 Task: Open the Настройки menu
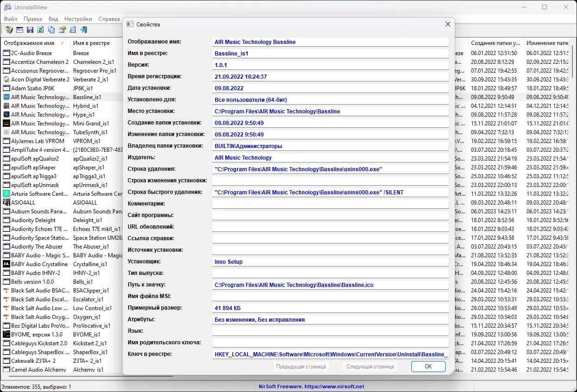pos(78,19)
